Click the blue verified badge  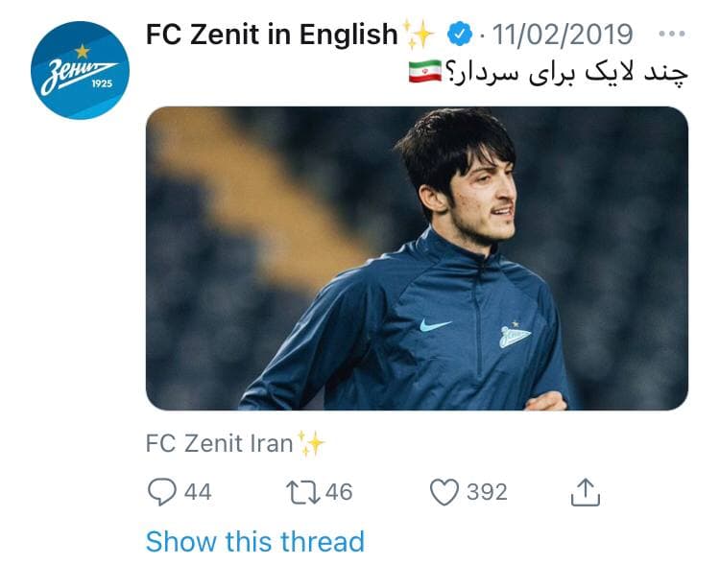pos(460,34)
